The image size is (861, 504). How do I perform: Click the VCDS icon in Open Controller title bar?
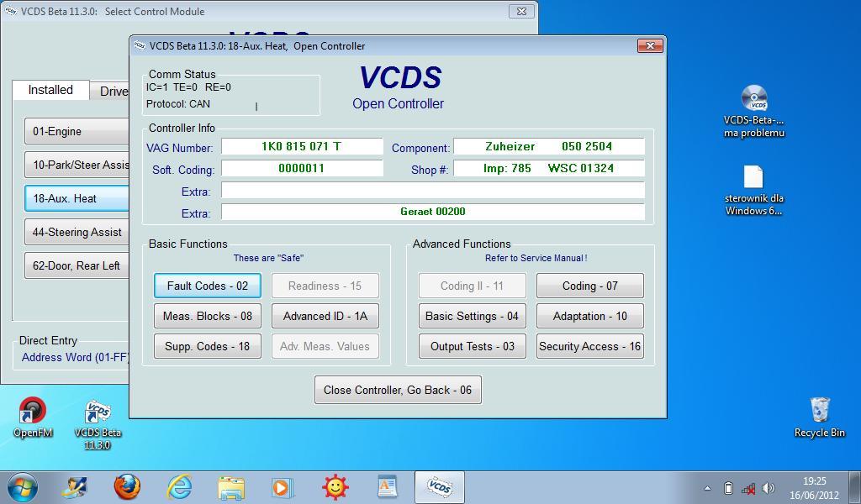[x=140, y=45]
